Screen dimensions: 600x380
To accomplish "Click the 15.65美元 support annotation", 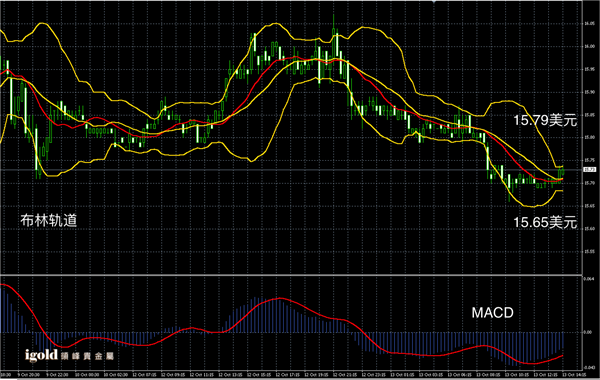I will point(545,222).
